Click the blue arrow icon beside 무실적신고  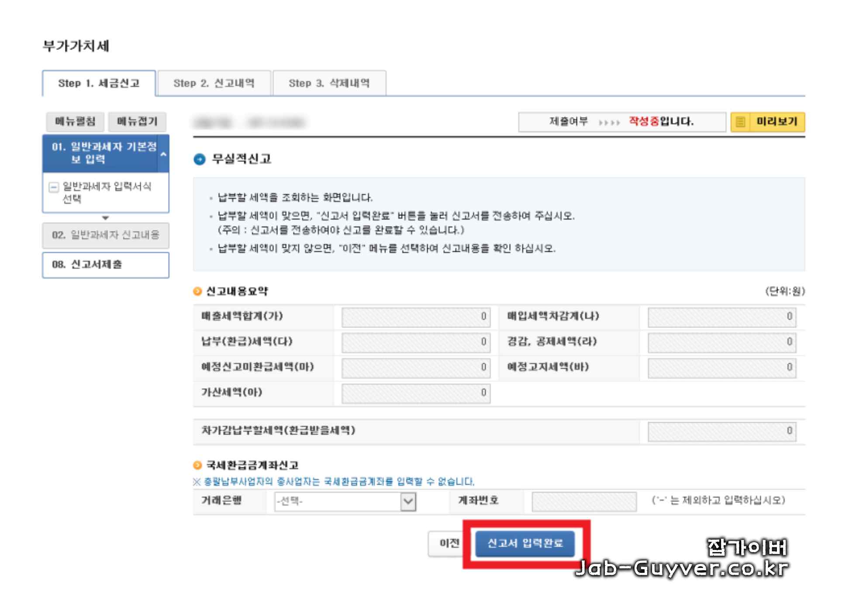pos(200,159)
